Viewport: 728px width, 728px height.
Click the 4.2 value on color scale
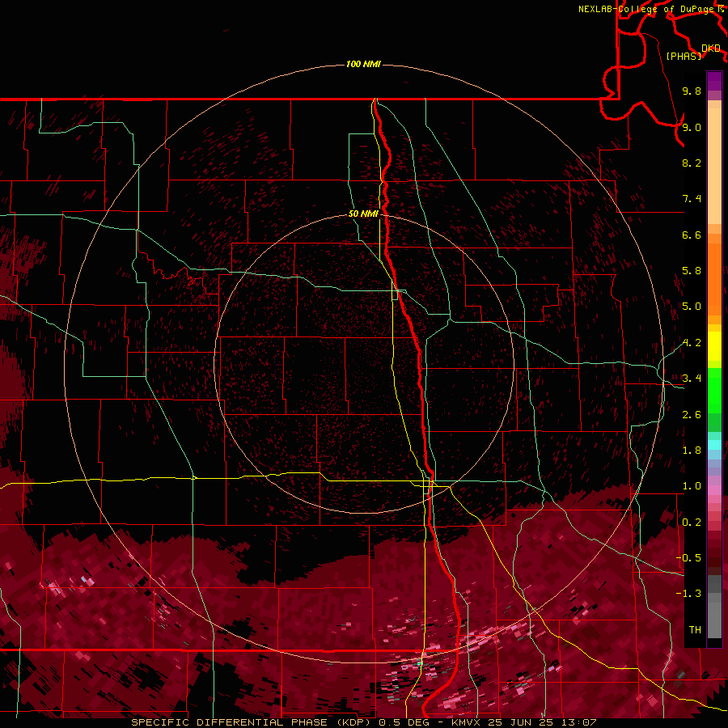(692, 343)
